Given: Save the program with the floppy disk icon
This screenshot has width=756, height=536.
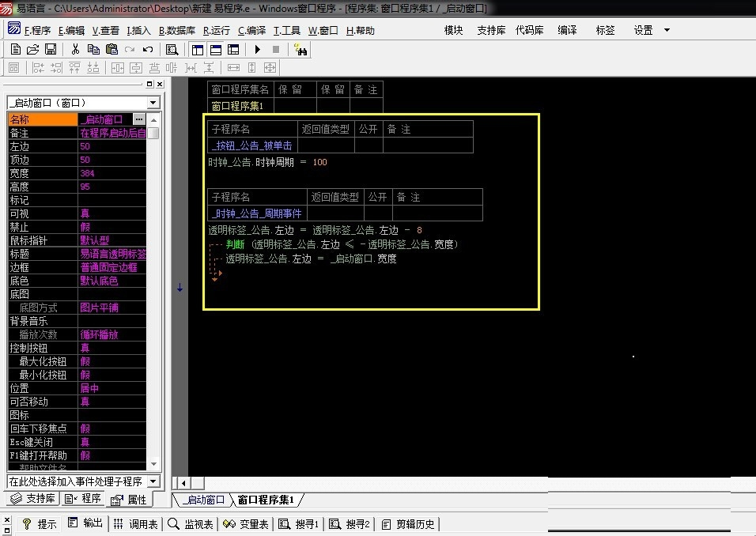Looking at the screenshot, I should (x=50, y=50).
